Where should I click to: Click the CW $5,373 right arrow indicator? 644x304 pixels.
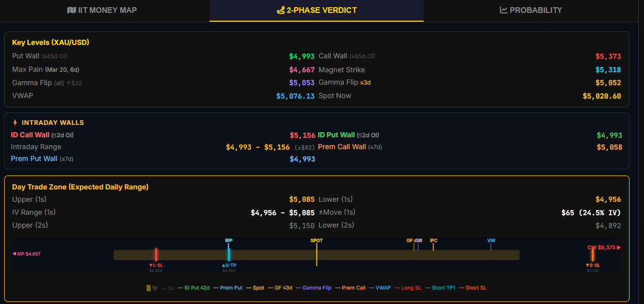604,248
